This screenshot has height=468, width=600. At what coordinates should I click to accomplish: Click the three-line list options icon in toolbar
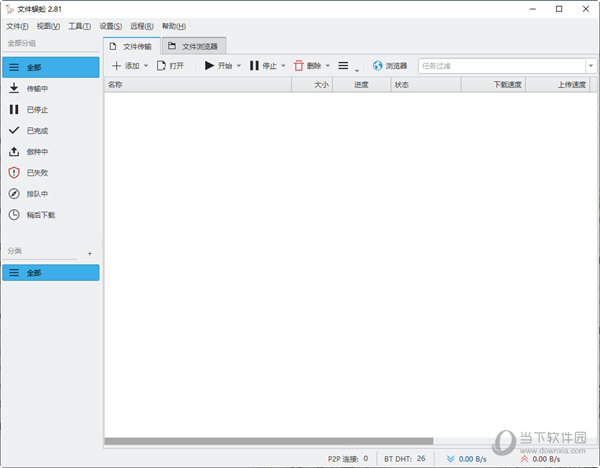[343, 66]
